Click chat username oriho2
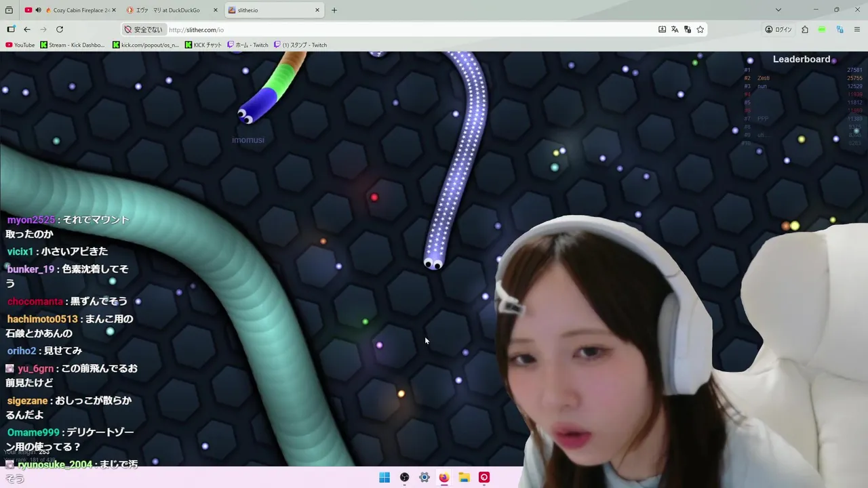The width and height of the screenshot is (868, 488). [22, 350]
